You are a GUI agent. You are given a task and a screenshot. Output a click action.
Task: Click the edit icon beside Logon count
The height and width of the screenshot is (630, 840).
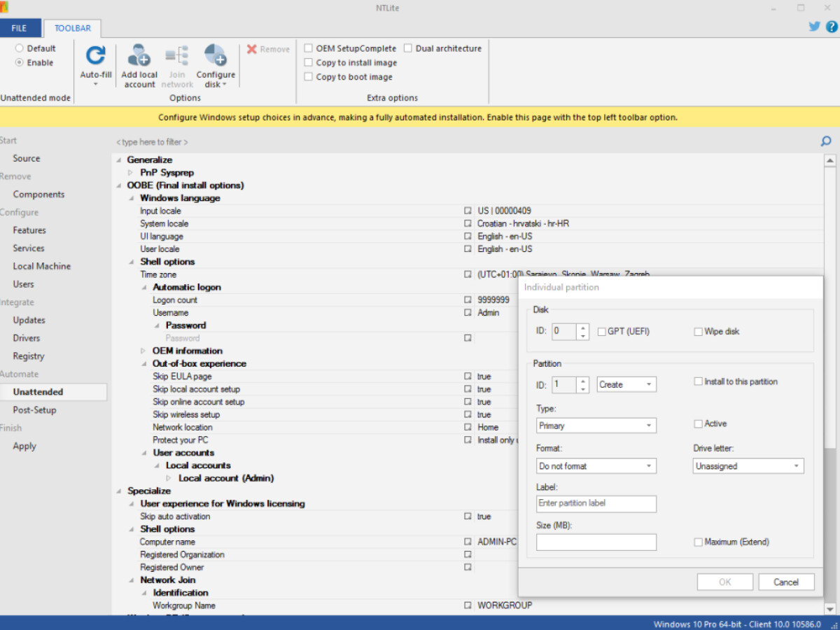click(468, 300)
